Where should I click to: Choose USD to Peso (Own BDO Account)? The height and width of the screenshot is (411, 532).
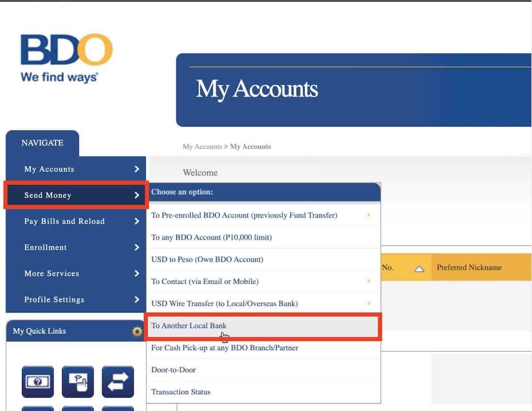pos(263,259)
